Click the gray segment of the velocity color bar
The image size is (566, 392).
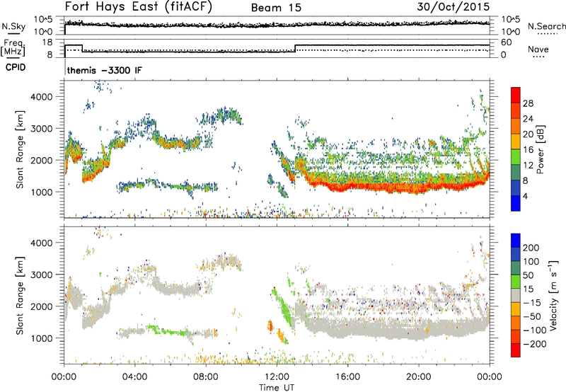[x=516, y=296]
